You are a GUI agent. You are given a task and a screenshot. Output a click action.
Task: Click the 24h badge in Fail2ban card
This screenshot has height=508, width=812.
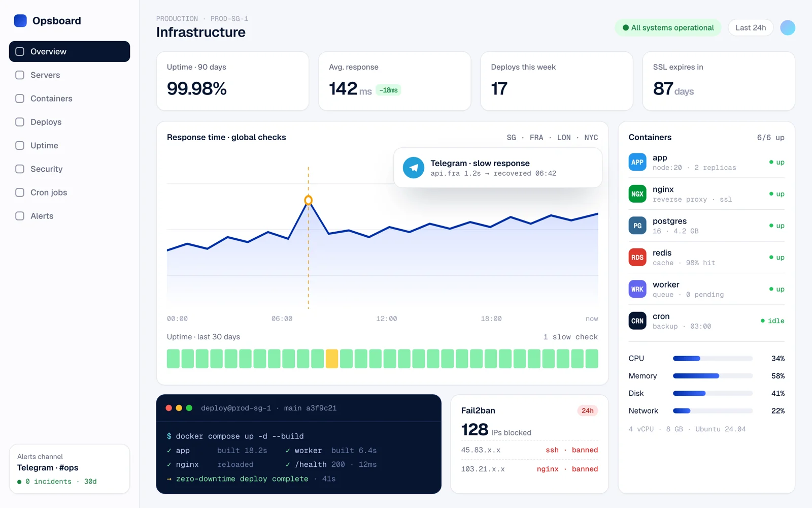point(588,410)
